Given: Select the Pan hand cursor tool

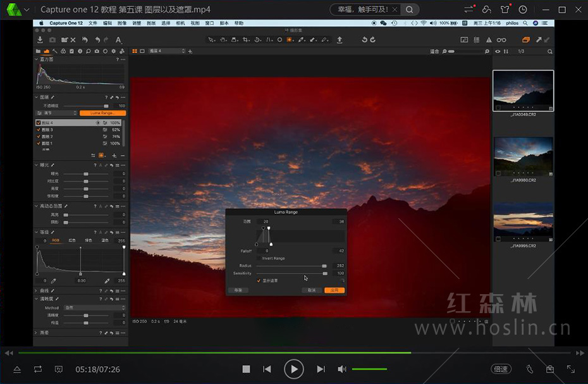Looking at the screenshot, I should [223, 40].
